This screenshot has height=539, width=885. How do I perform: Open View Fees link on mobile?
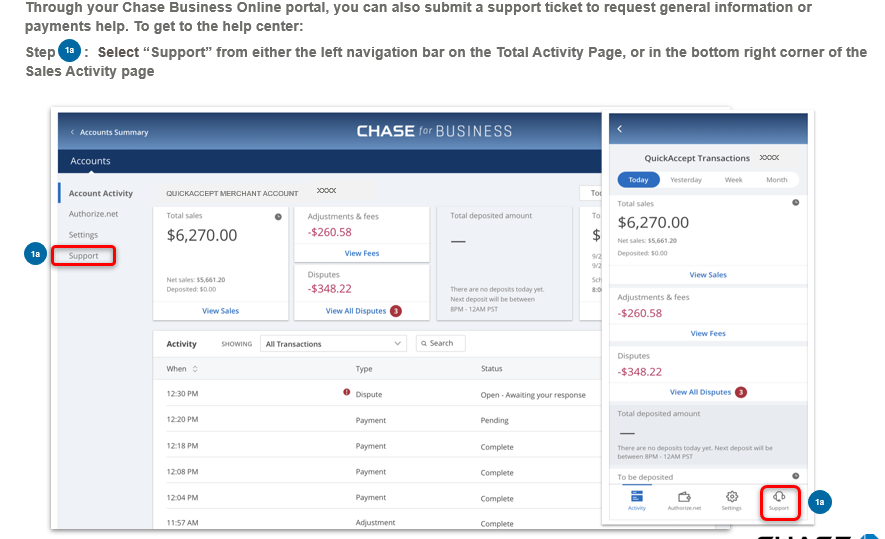click(x=708, y=334)
